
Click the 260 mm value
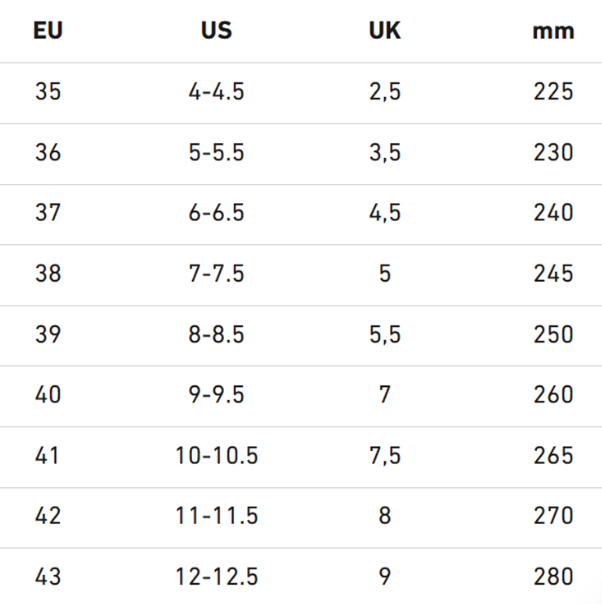click(x=553, y=395)
